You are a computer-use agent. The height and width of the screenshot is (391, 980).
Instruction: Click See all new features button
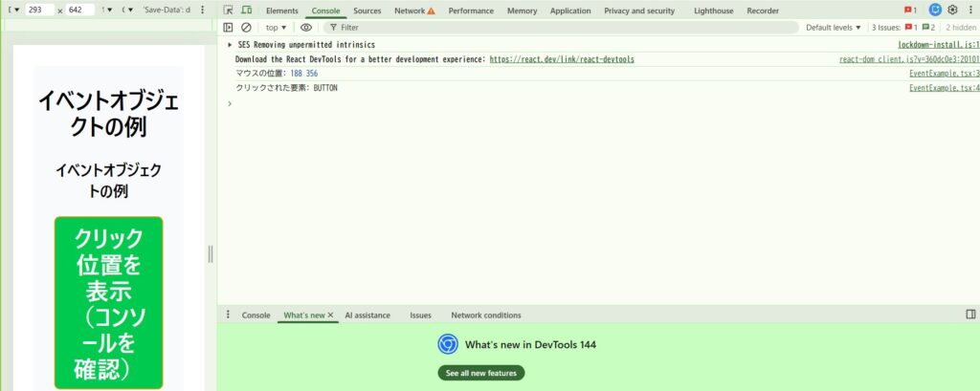[x=481, y=373]
